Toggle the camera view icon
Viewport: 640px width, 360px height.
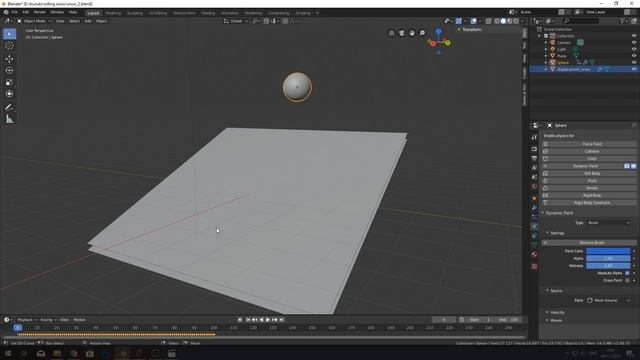coord(402,33)
